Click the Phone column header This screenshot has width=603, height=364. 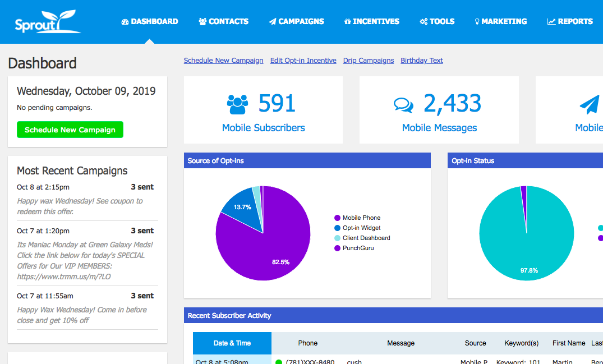pyautogui.click(x=307, y=343)
